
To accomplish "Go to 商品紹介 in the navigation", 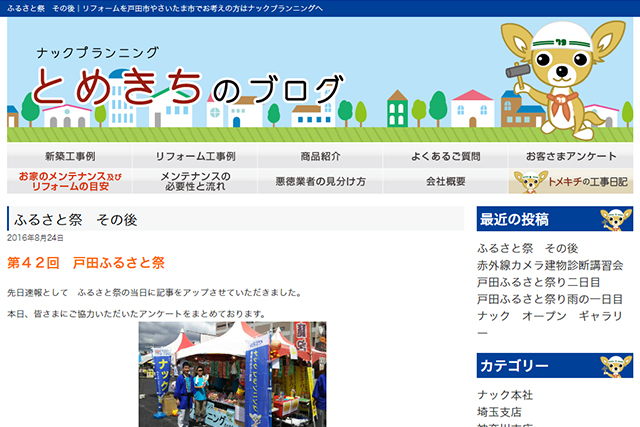I will [x=320, y=157].
